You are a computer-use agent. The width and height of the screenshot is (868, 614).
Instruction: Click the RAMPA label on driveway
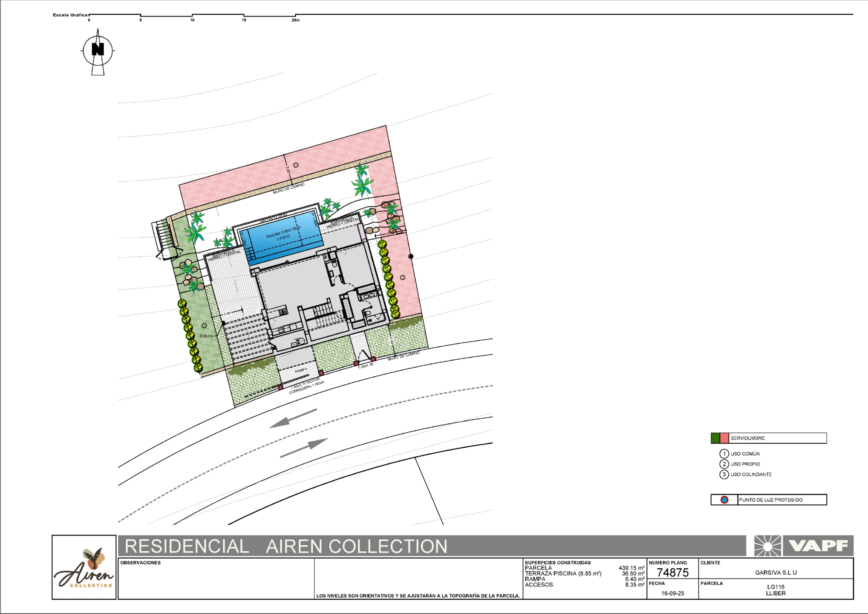(x=301, y=370)
